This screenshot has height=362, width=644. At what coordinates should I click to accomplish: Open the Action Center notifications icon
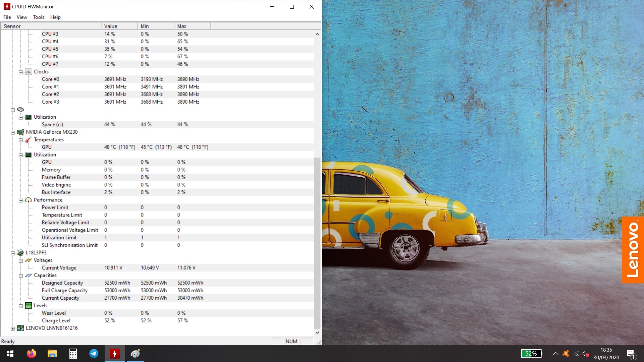(x=631, y=354)
